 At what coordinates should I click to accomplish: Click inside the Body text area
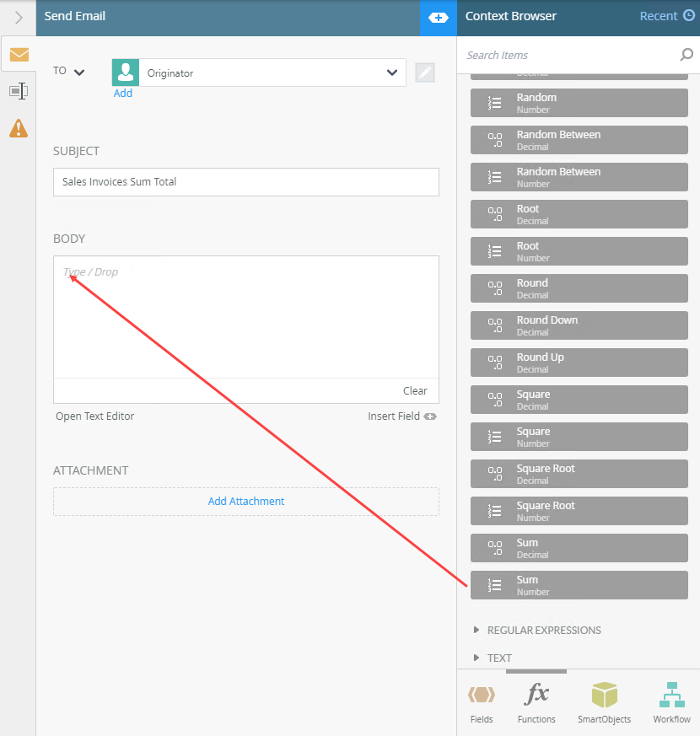[x=246, y=317]
